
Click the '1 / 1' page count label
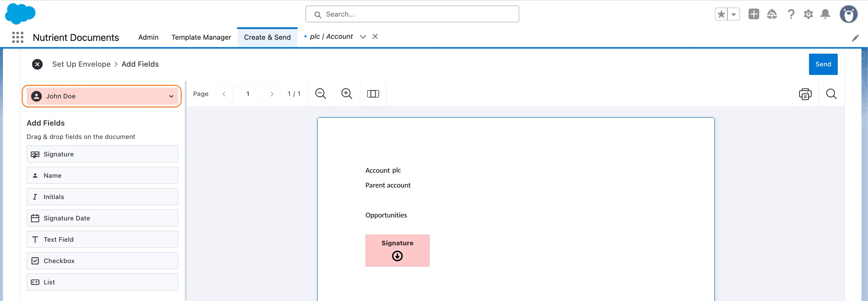point(294,94)
